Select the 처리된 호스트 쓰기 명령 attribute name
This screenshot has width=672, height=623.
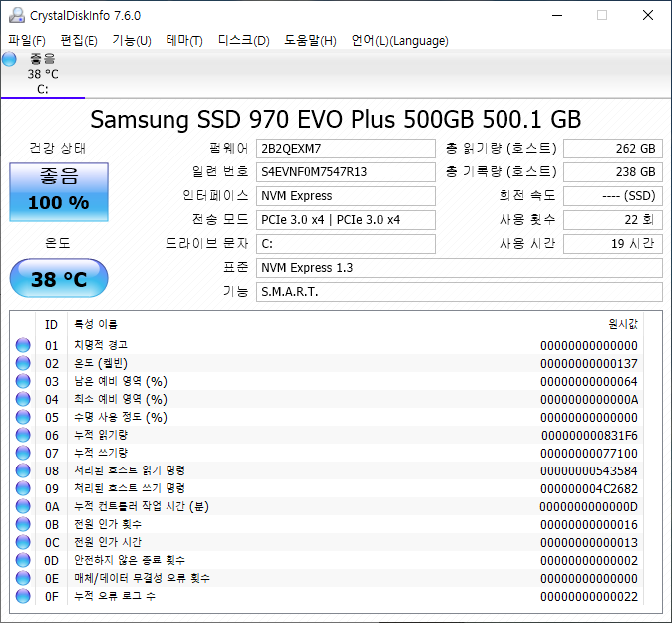(130, 488)
